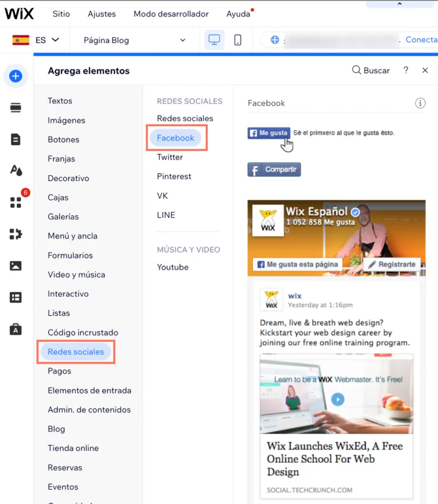Select the Interactivo category
Viewport: 438px width, 504px height.
coord(68,294)
